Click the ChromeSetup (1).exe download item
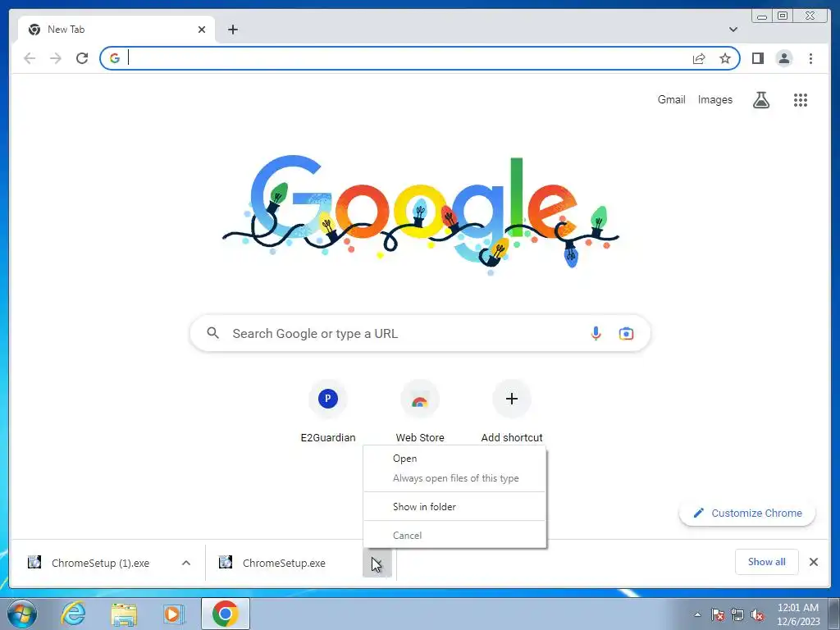Image resolution: width=840 pixels, height=630 pixels. [x=99, y=563]
